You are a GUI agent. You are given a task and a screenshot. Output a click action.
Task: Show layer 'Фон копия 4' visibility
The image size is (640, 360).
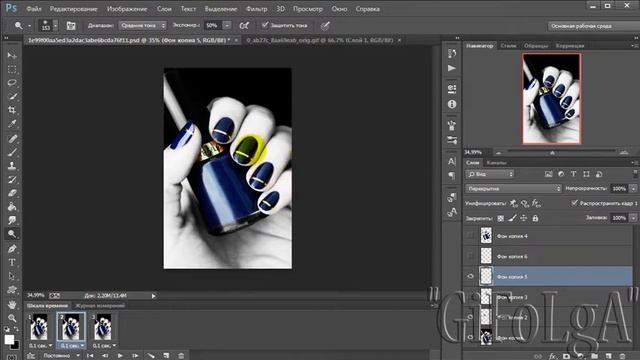coord(471,236)
